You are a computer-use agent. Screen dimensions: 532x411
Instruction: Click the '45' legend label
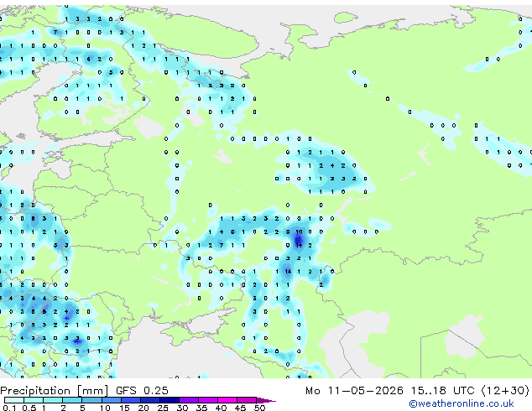click(240, 408)
